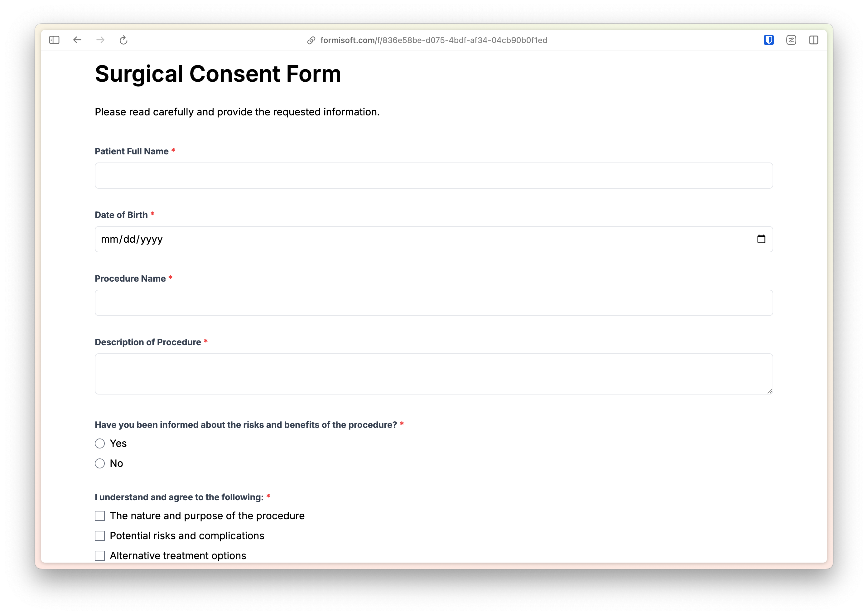Focus the Procedure Name text box
Screen dimensions: 868x615
pos(433,303)
